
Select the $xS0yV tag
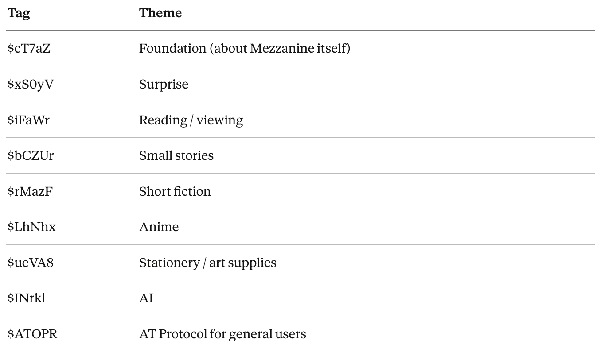coord(31,84)
